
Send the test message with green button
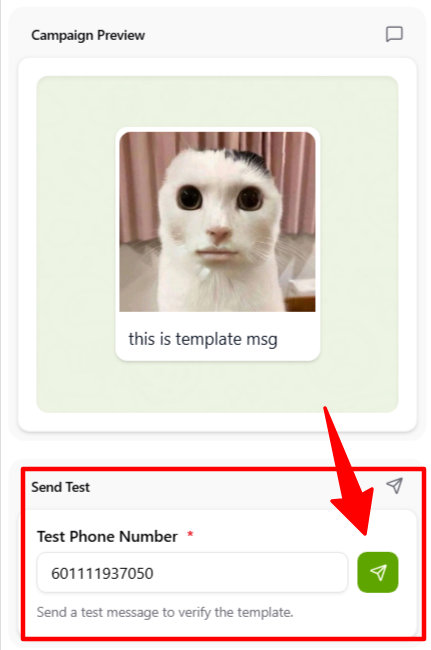pos(378,572)
